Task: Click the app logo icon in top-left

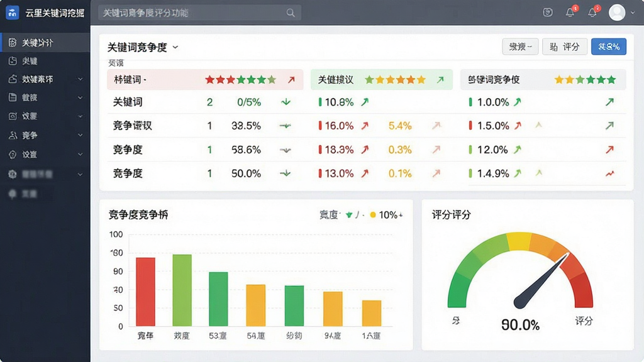Action: (x=13, y=13)
